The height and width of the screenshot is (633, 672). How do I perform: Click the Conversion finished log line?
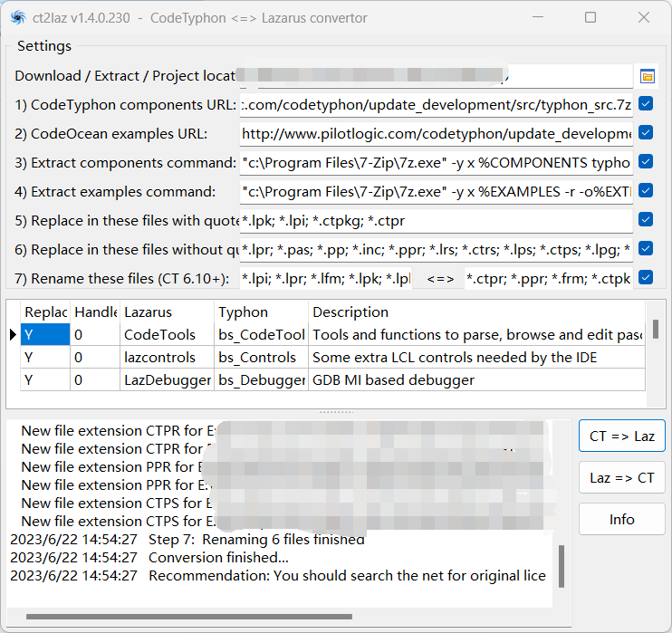pyautogui.click(x=149, y=557)
